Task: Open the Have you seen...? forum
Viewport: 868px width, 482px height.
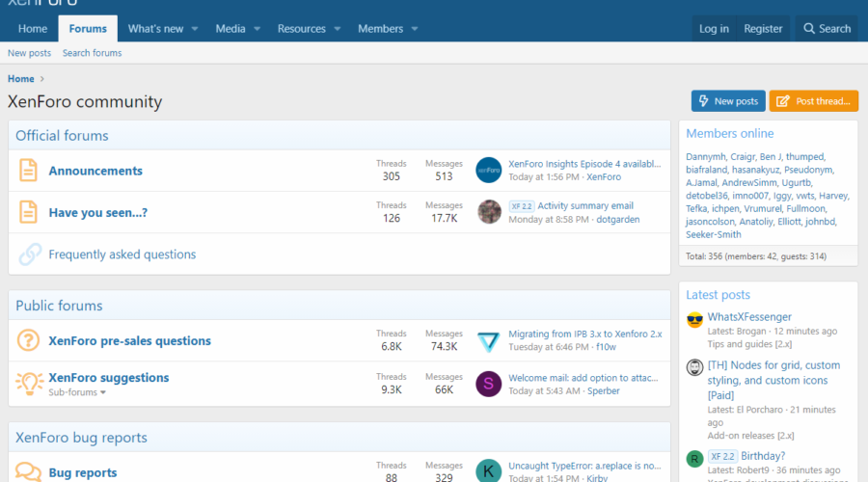Action: [98, 212]
